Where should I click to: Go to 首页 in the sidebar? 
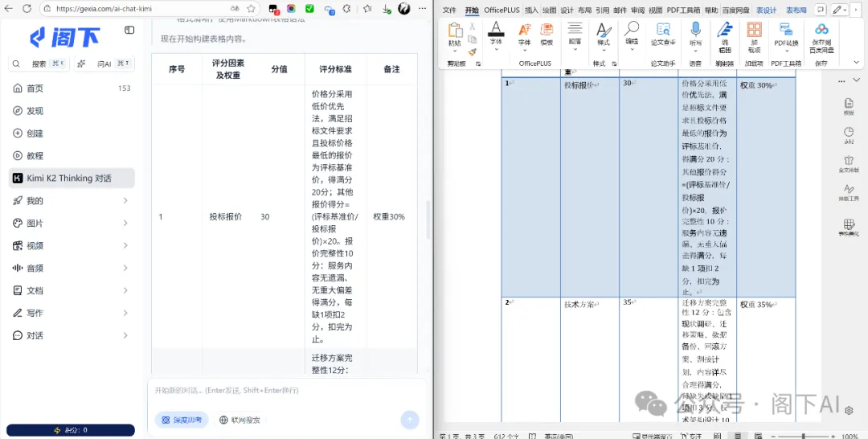click(x=72, y=88)
